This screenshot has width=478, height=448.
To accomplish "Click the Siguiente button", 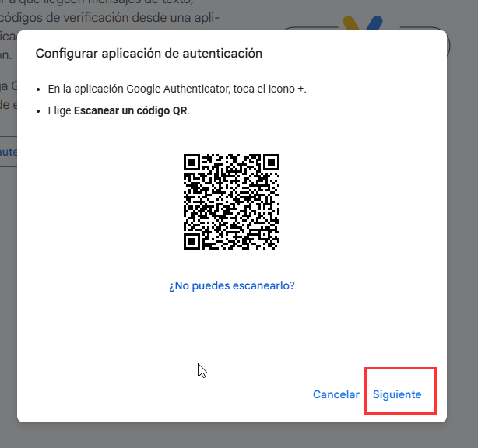I will point(397,394).
